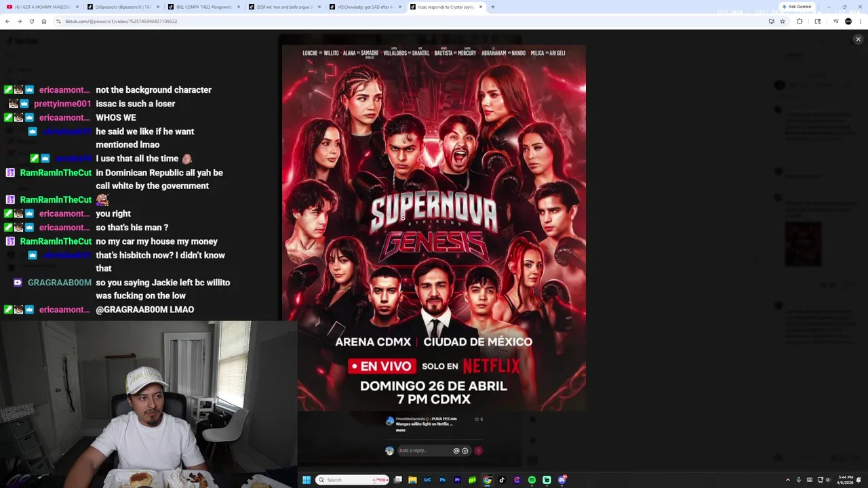Click the Ask Gemini button
868x488 pixels.
[x=797, y=7]
